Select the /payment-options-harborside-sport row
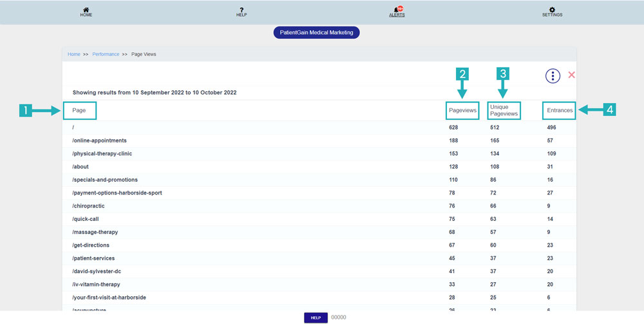The width and height of the screenshot is (644, 324). point(319,193)
